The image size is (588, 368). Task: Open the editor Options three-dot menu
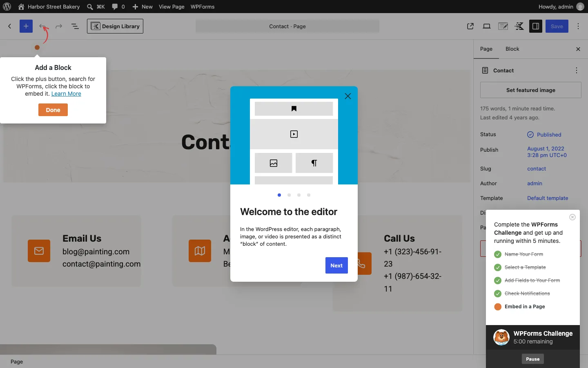pyautogui.click(x=578, y=26)
